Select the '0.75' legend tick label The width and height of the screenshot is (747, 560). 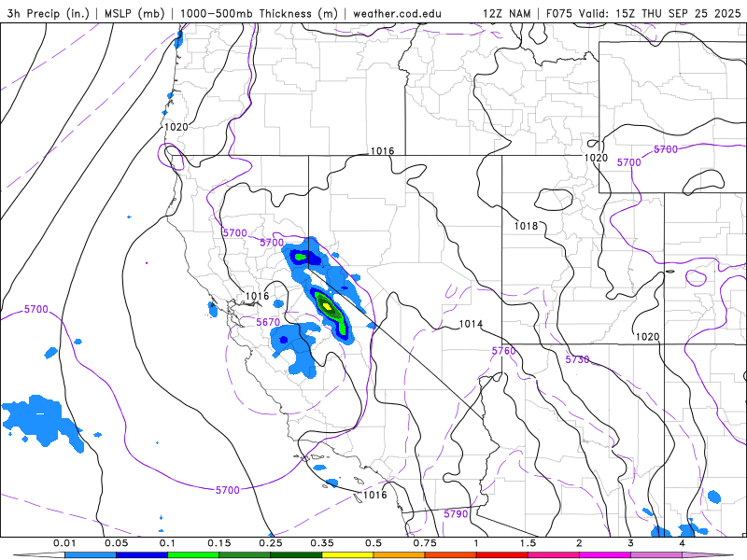[425, 543]
